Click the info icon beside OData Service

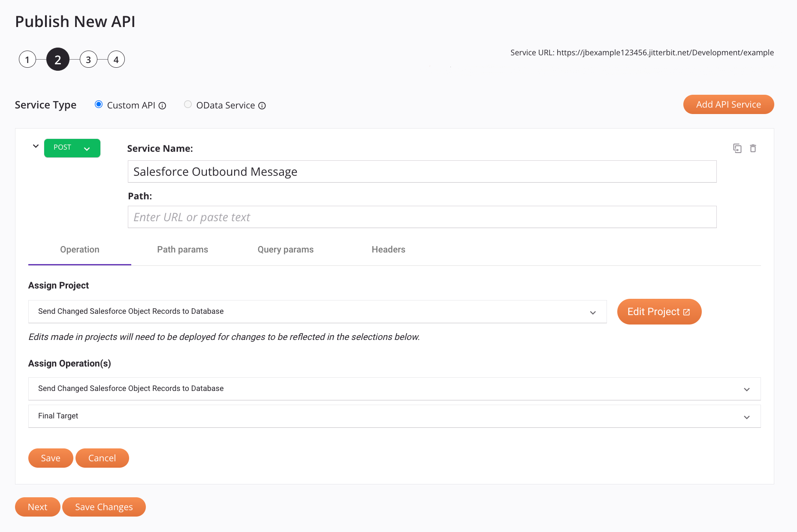(x=262, y=106)
